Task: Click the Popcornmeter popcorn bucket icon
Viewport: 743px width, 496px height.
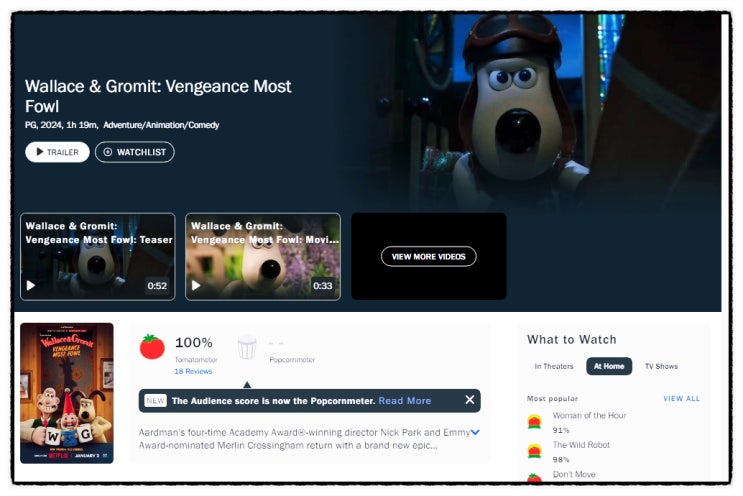Action: point(247,347)
